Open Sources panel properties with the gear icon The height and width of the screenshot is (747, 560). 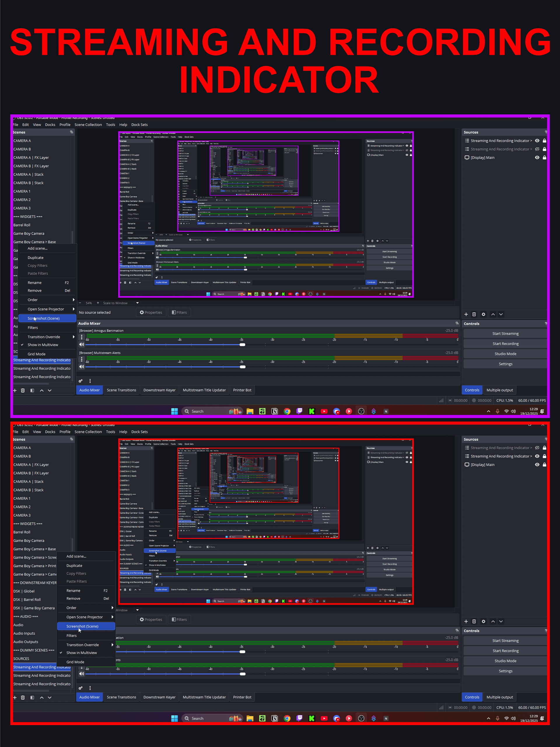click(x=484, y=314)
